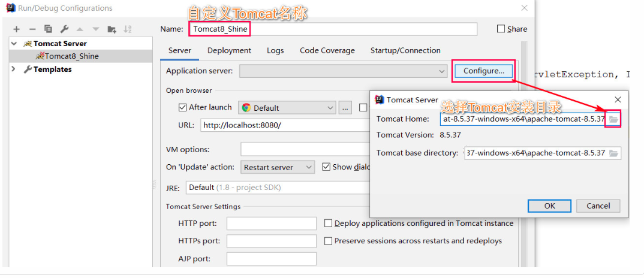Viewport: 644px width, 278px height.
Task: Click the VM options field
Action: pyautogui.click(x=306, y=149)
